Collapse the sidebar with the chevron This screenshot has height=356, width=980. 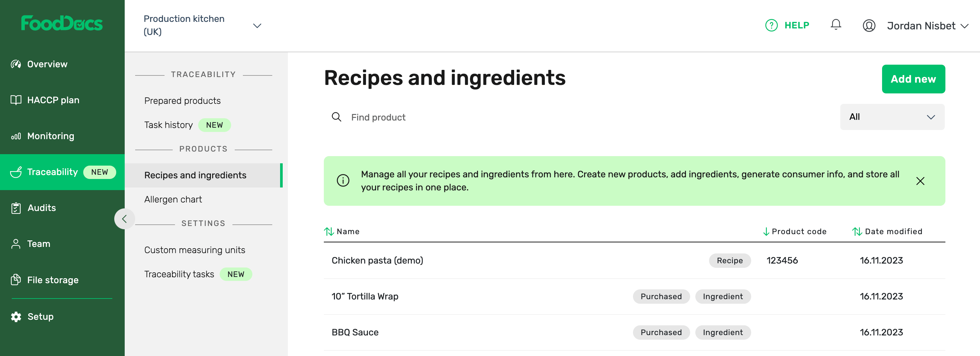[124, 219]
